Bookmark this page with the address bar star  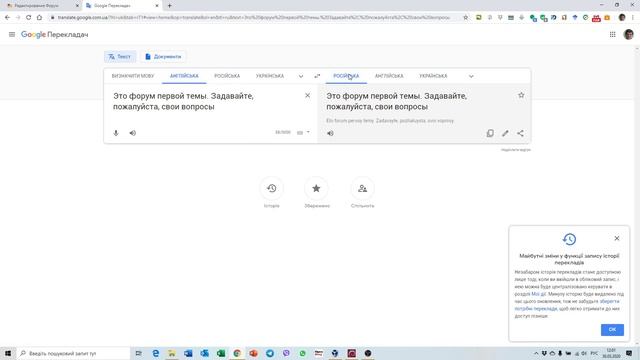coord(465,18)
